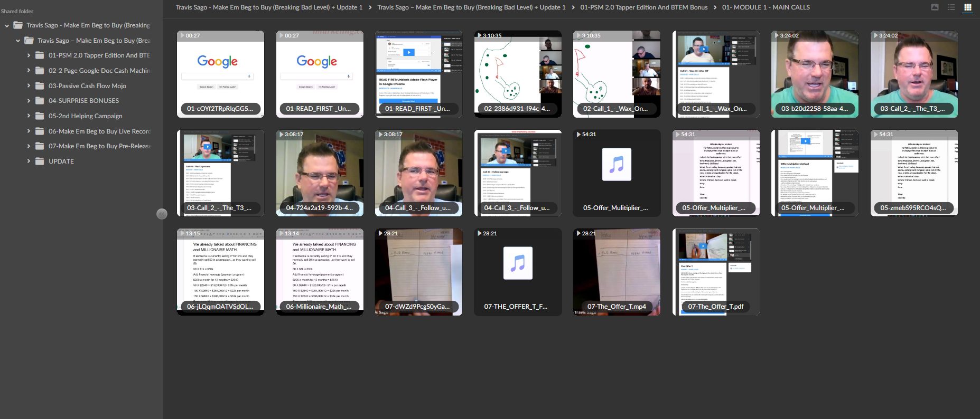The image size is (980, 419).
Task: Go to second breadcrumb Travis Sago folder
Action: tap(471, 7)
